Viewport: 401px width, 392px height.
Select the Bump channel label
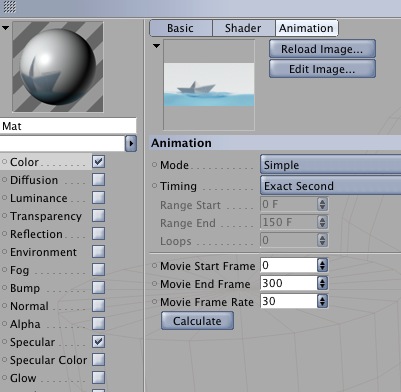pyautogui.click(x=25, y=288)
